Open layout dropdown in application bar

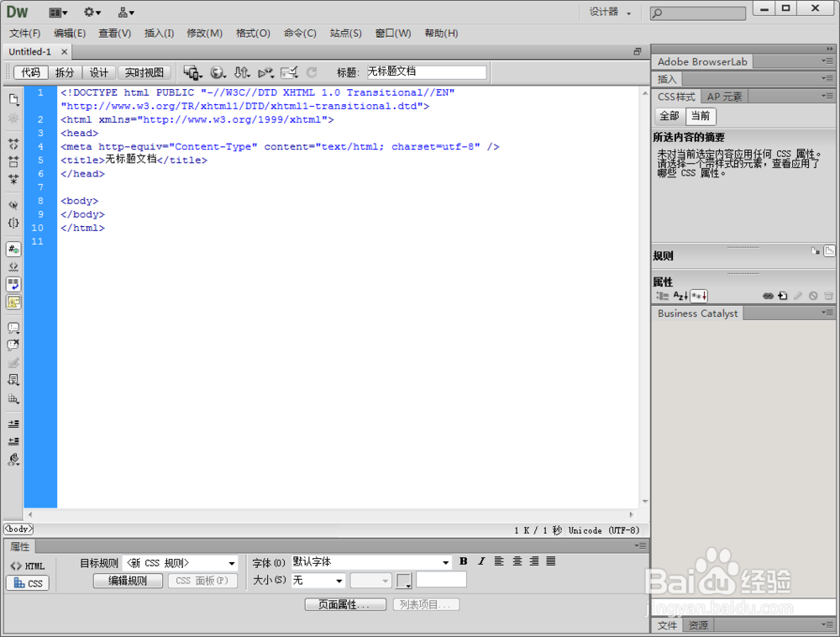(x=58, y=13)
